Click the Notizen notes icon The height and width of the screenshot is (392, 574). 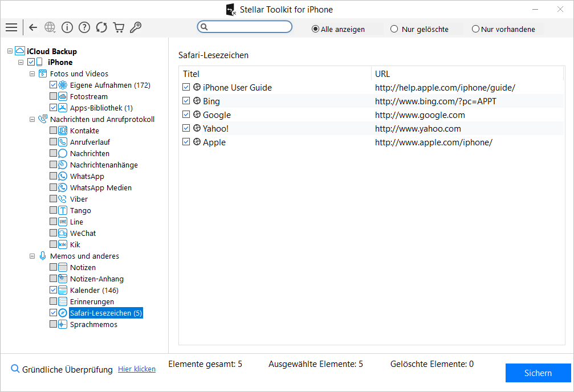tap(63, 268)
